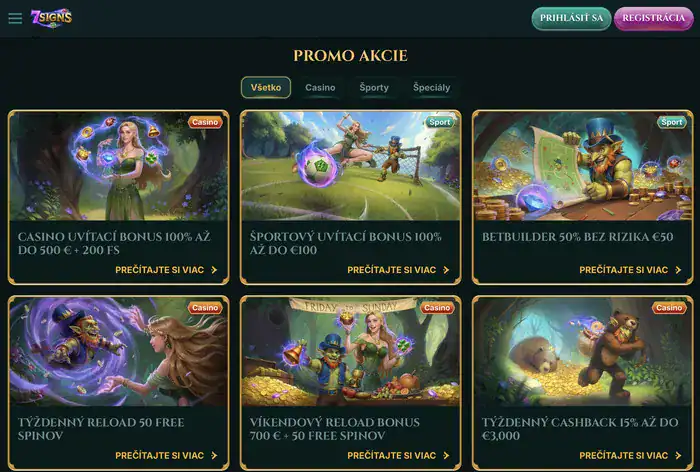
Task: Click the Sport badge on sports welcome card
Action: click(x=440, y=122)
